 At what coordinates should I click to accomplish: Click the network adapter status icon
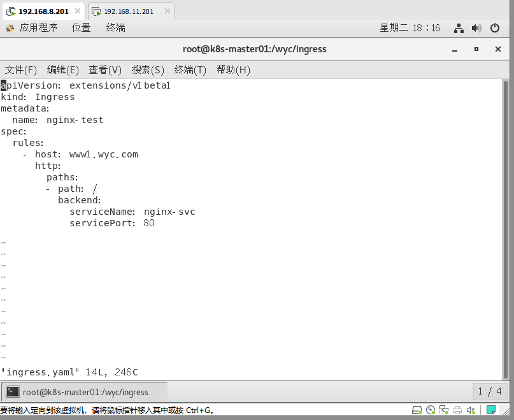(444, 410)
